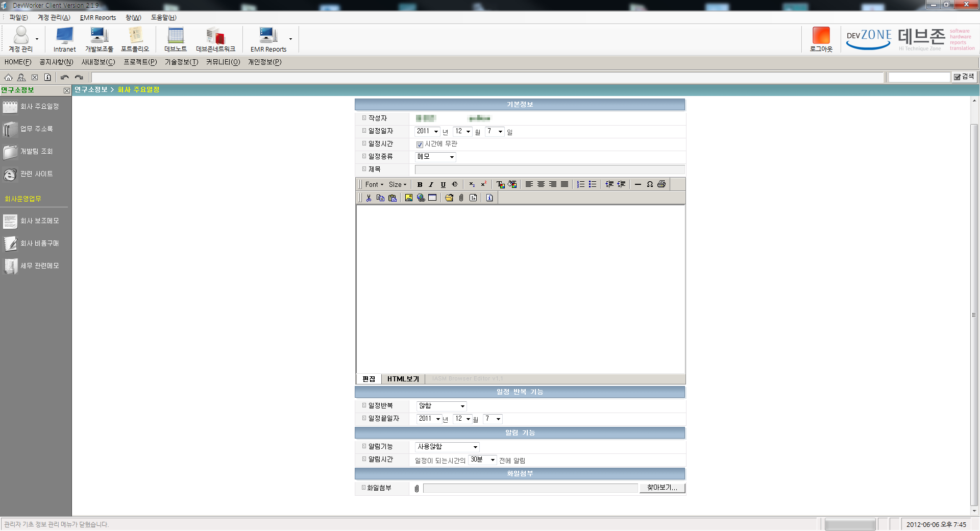Screen dimensions: 980x531
Task: Open the 일정일자 month dropdown
Action: point(463,131)
